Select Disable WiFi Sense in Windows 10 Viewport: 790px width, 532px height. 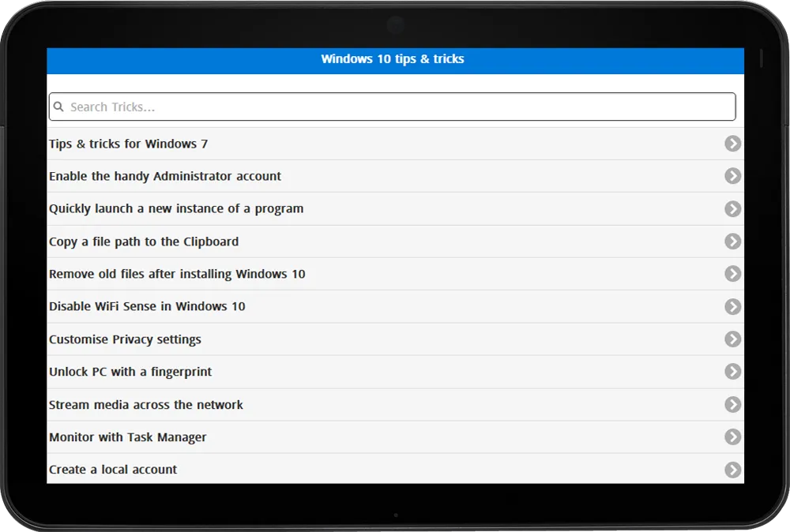[x=395, y=306]
